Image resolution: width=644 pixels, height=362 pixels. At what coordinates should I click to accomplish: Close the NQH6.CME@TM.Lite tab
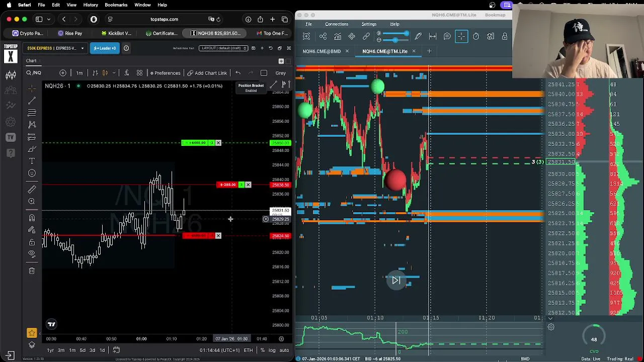(414, 51)
